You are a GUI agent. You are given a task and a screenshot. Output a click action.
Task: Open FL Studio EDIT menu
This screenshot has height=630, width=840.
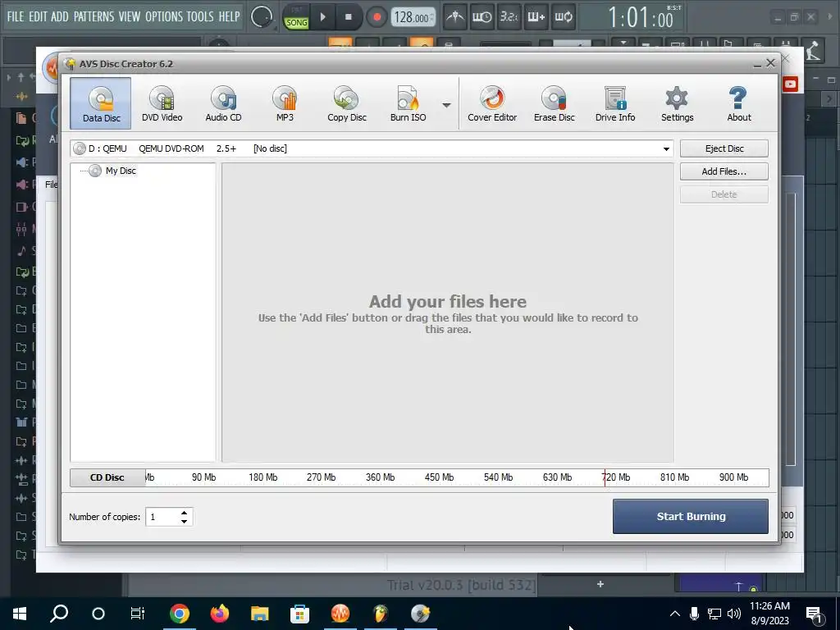click(x=38, y=16)
